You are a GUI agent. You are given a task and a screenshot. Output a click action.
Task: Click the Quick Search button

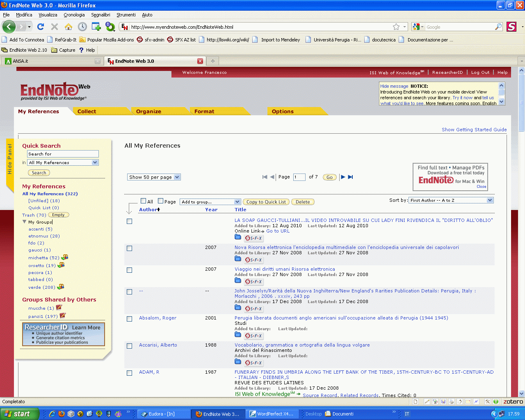click(x=39, y=173)
